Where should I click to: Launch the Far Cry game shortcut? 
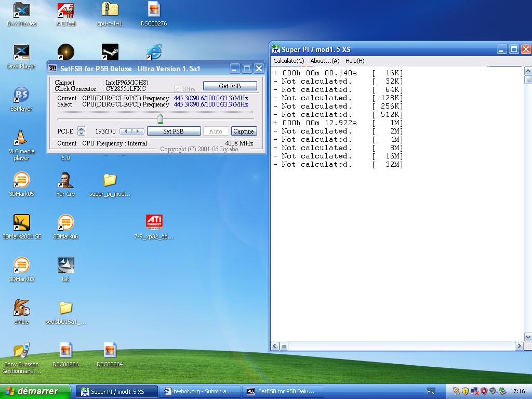click(65, 184)
